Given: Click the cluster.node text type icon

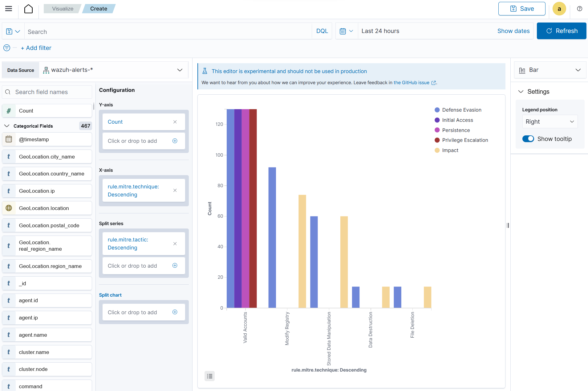Looking at the screenshot, I should [x=9, y=369].
